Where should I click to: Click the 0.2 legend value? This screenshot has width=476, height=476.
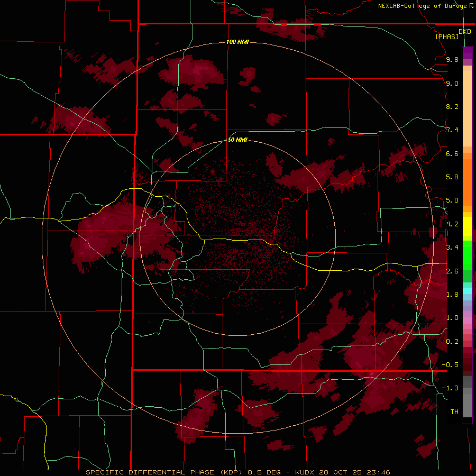point(452,342)
